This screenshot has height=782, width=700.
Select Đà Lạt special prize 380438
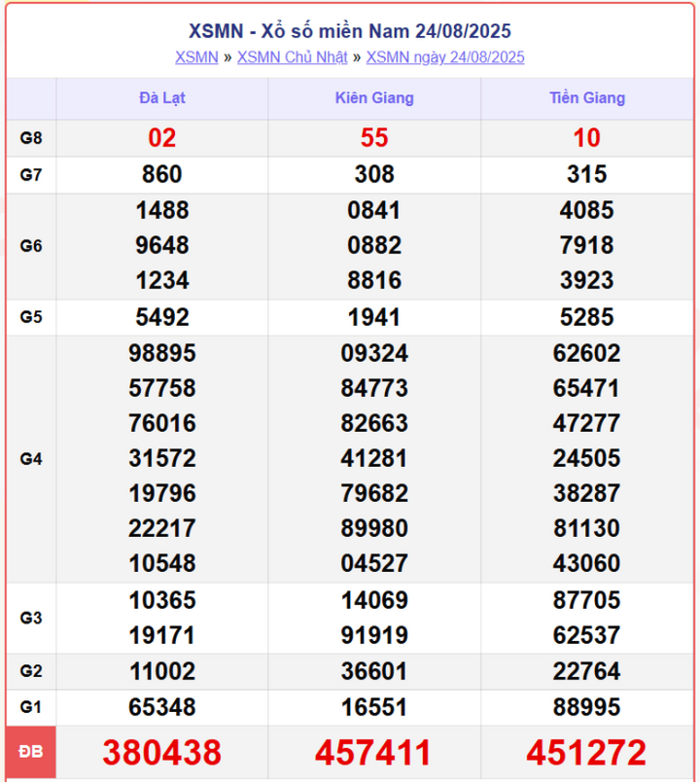pos(162,752)
